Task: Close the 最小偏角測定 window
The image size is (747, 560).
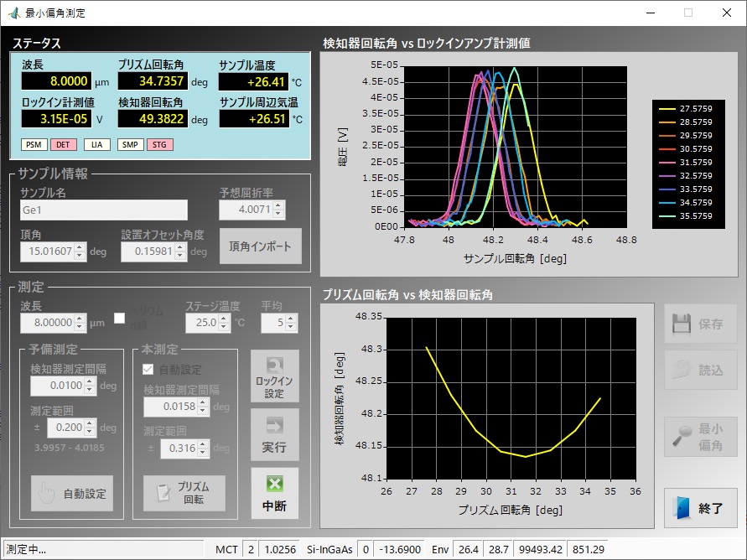Action: pos(727,13)
